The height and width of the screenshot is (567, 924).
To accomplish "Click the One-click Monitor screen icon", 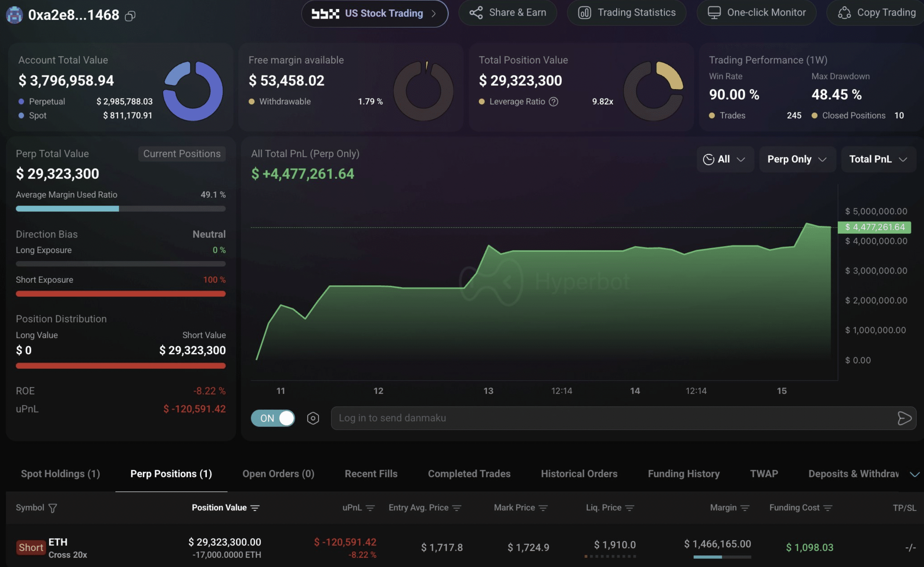I will (714, 13).
